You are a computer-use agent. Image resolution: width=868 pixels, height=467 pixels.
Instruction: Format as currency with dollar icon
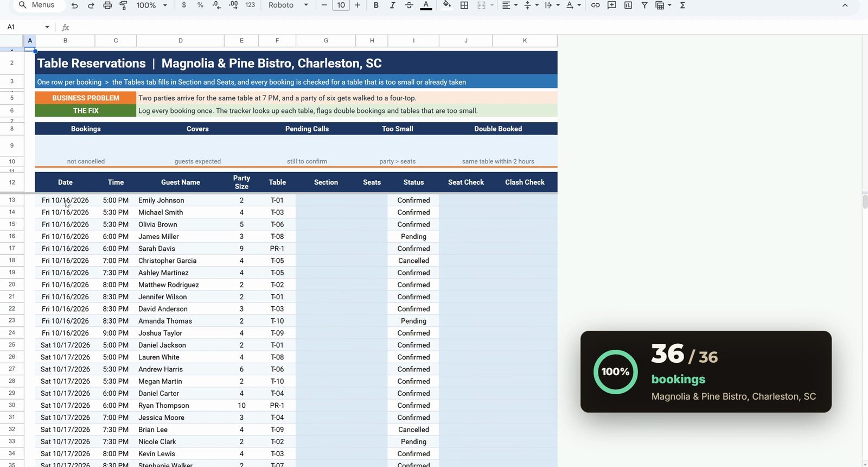[184, 5]
